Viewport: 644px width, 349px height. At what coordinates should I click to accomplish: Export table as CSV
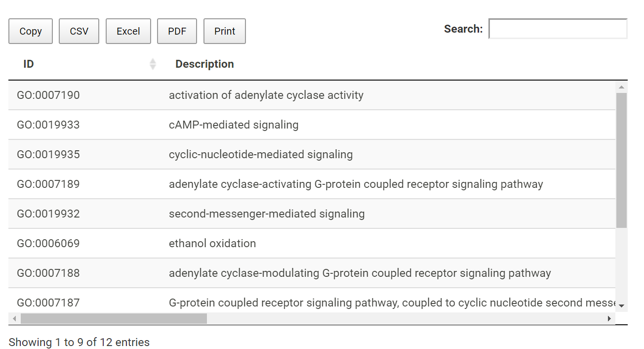[79, 31]
